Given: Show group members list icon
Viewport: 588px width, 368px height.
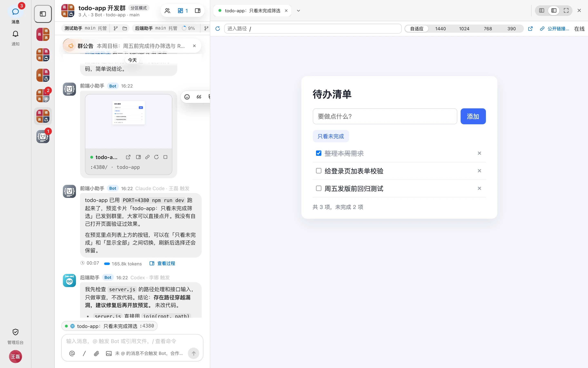Looking at the screenshot, I should 167,11.
